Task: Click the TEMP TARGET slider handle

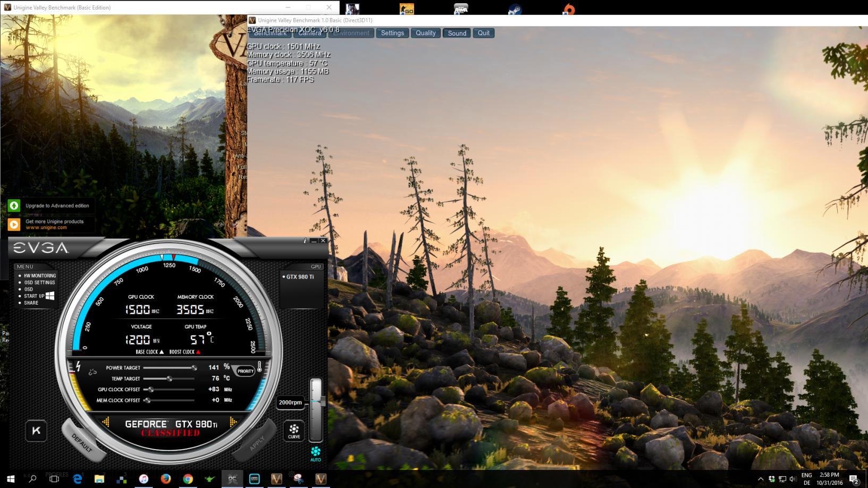Action: pyautogui.click(x=170, y=378)
